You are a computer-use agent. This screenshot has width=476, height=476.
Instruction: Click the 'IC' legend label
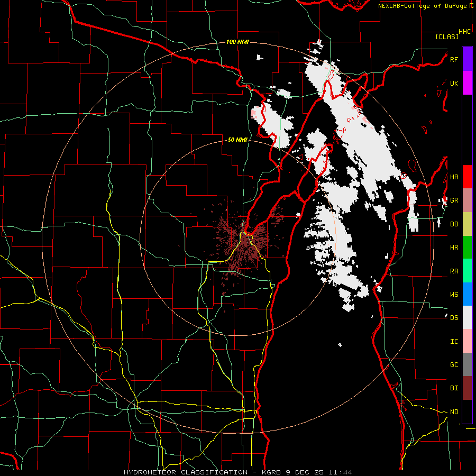(x=454, y=342)
